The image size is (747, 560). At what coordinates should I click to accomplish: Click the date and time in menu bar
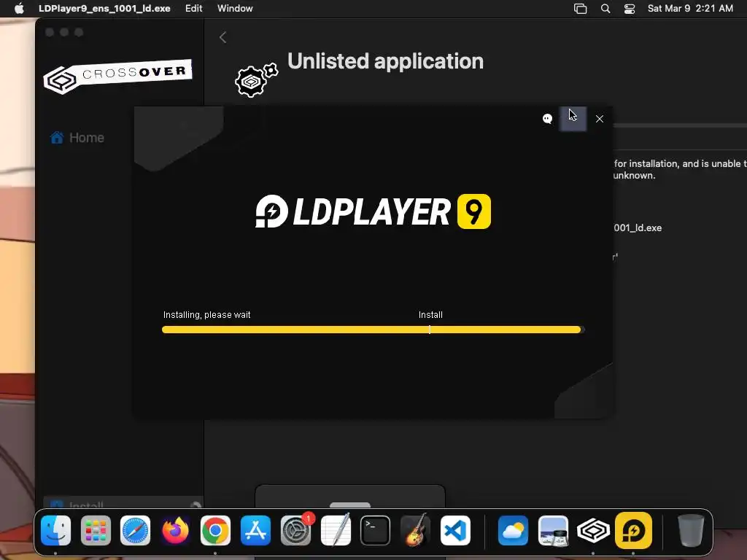[x=690, y=8]
